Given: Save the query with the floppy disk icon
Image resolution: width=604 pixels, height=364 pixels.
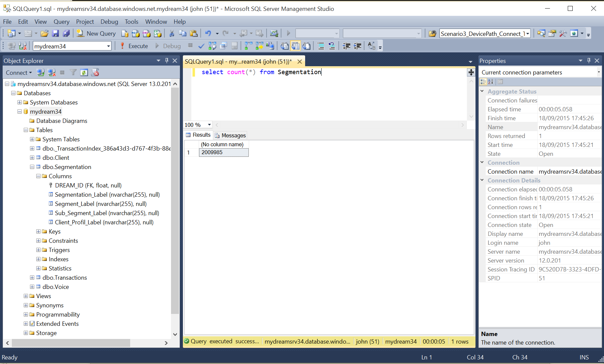Looking at the screenshot, I should pyautogui.click(x=55, y=33).
